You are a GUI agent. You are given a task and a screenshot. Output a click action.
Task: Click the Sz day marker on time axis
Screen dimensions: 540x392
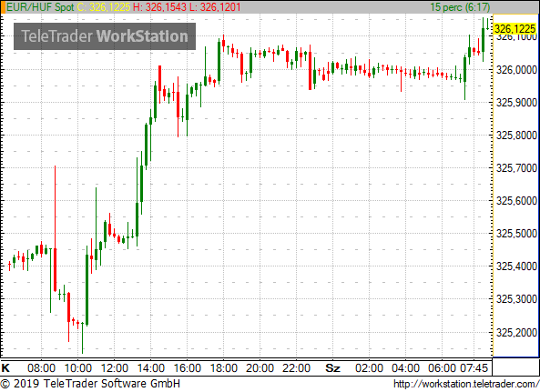tap(332, 368)
